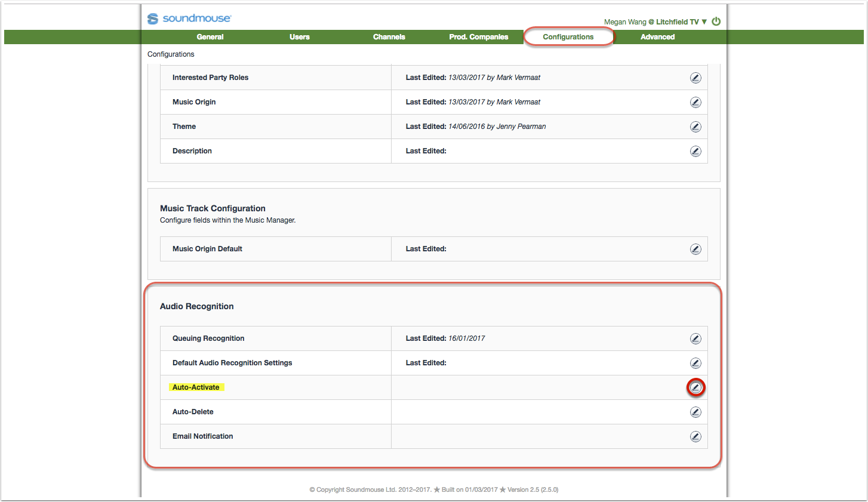This screenshot has height=502, width=868.
Task: Open the Litchfield TV account dropdown arrow
Action: 704,22
